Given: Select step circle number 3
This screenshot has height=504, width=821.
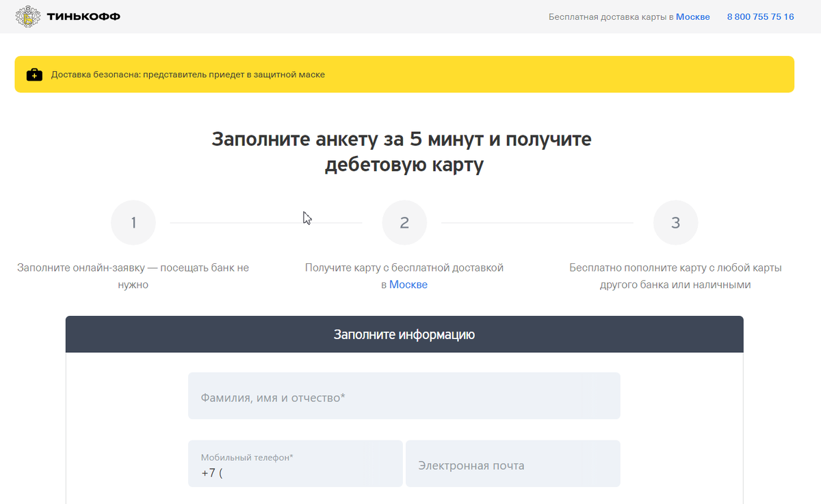Looking at the screenshot, I should click(x=675, y=222).
